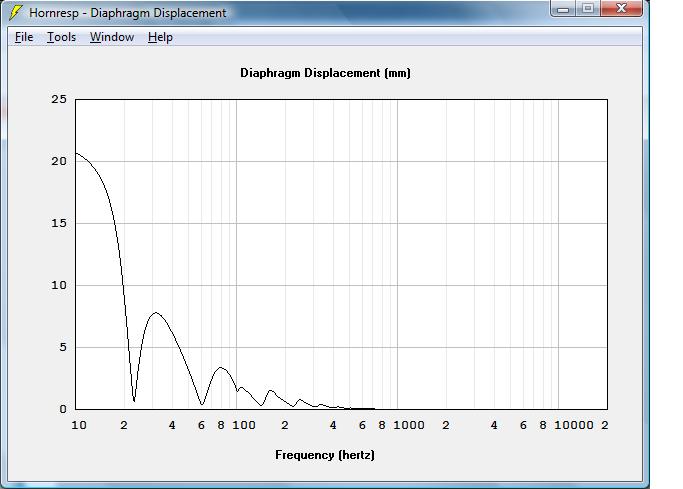
Task: Open the Help menu
Action: [x=160, y=37]
